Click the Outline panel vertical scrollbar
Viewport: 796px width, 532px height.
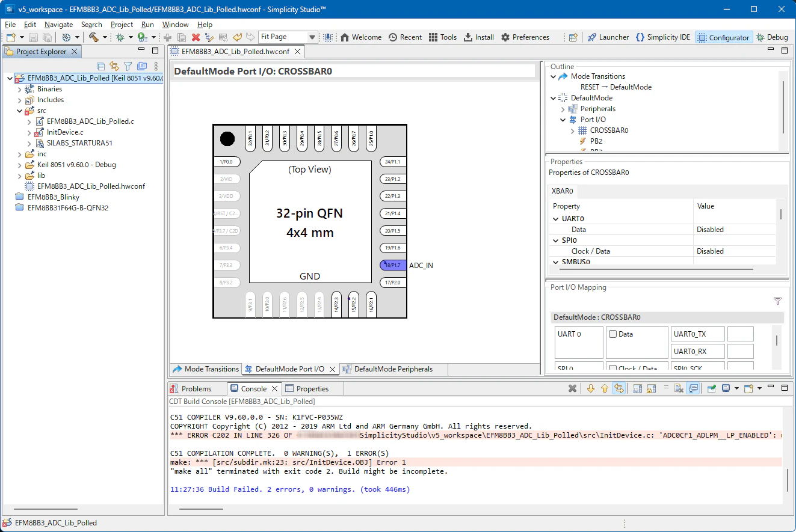783,107
